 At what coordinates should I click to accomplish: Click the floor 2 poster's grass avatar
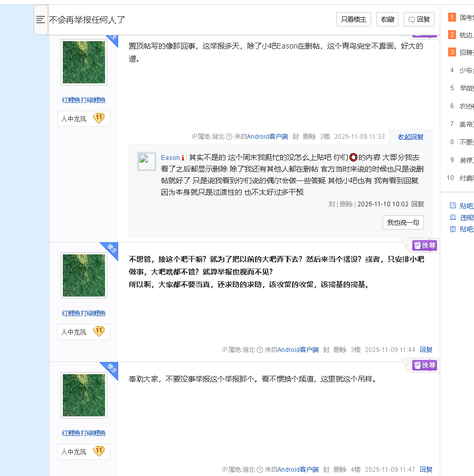point(84,62)
